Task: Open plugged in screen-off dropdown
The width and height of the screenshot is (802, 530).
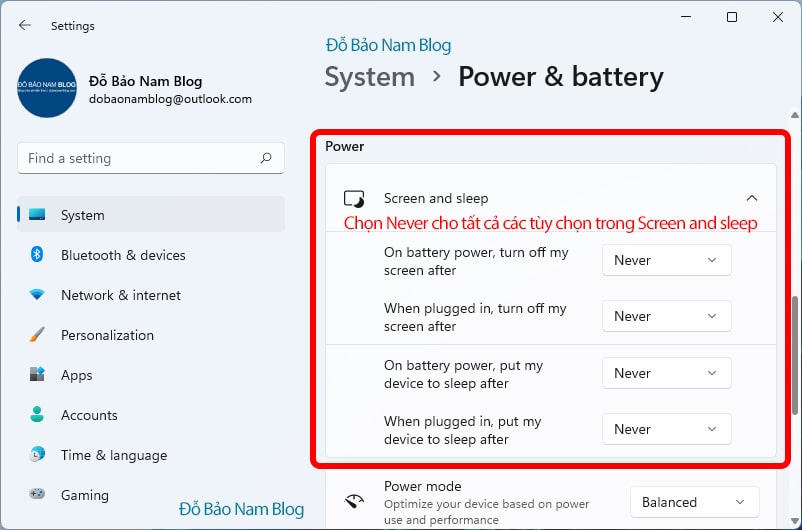Action: click(666, 316)
